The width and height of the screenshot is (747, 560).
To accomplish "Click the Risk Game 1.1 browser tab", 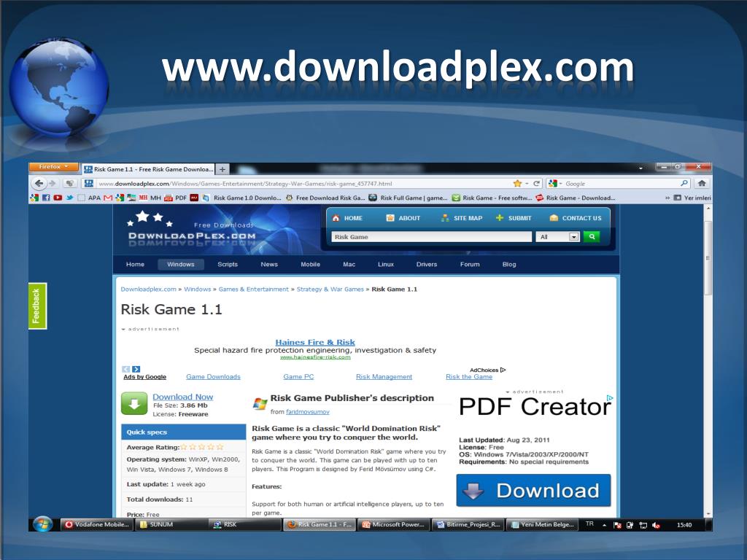I will click(x=147, y=169).
